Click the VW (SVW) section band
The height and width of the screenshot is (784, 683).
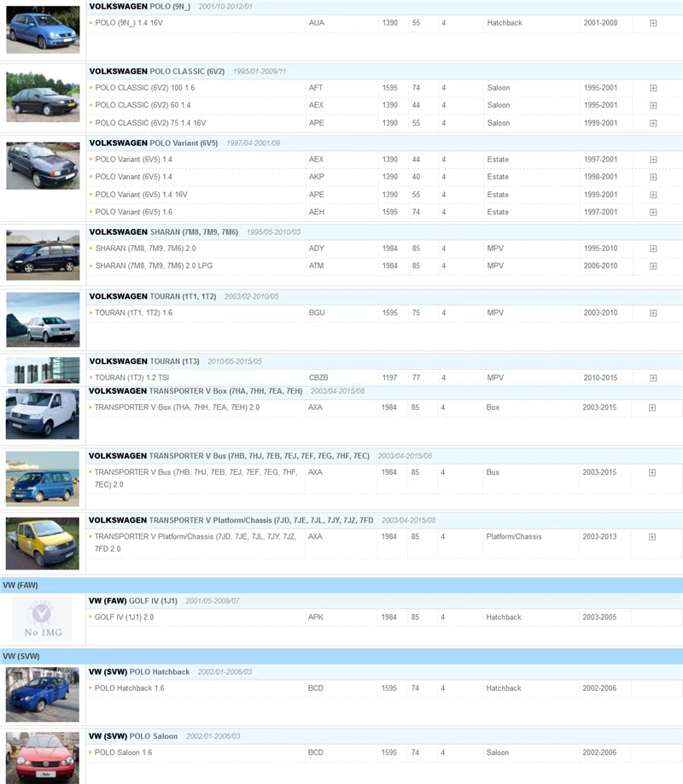pyautogui.click(x=341, y=656)
